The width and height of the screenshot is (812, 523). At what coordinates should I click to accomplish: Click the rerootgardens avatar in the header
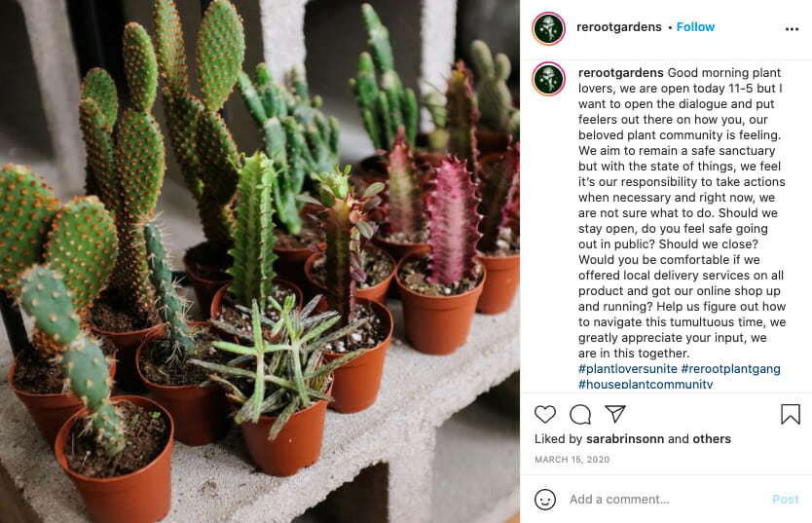548,28
